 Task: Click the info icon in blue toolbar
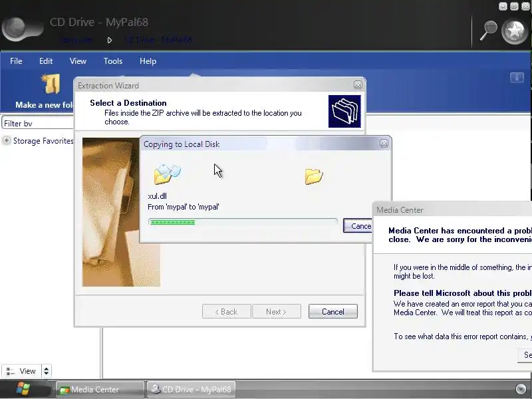tap(517, 78)
